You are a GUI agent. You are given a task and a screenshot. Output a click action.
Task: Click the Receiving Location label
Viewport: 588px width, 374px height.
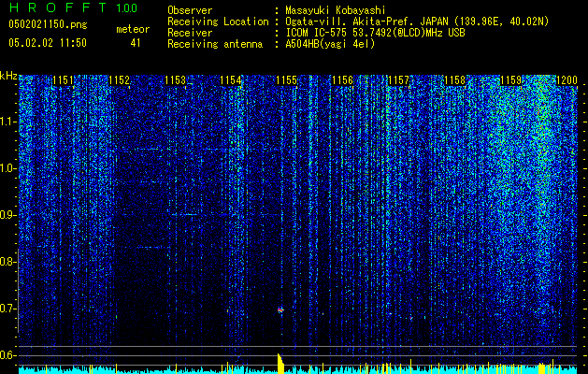218,22
